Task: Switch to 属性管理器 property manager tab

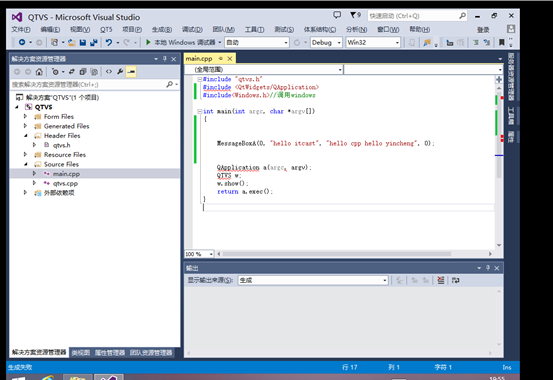Action: 110,352
